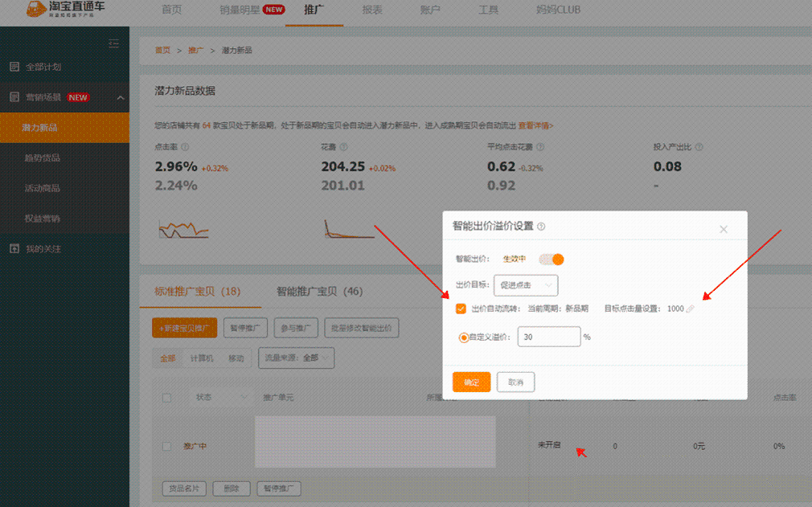Open the 流量来源 全部 dropdown
This screenshot has width=812, height=507.
pos(296,358)
